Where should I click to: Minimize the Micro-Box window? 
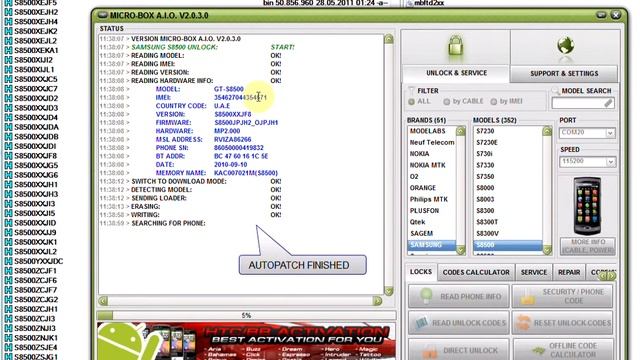601,15
